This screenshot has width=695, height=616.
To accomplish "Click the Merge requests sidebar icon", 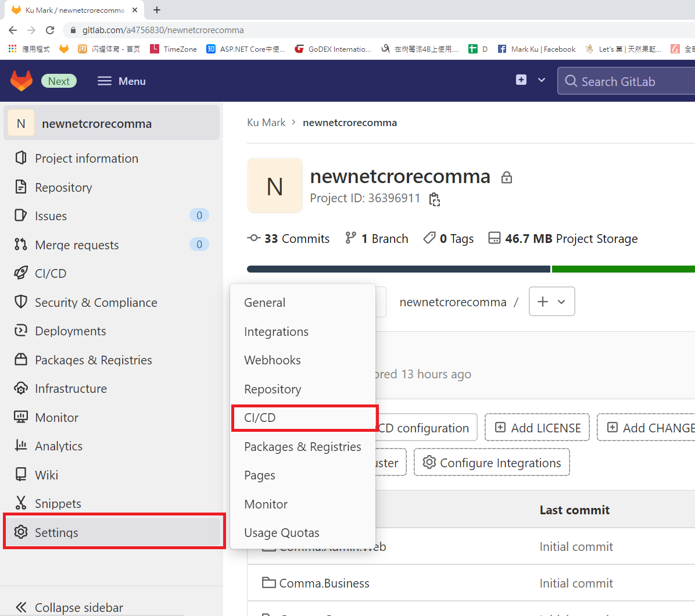I will coord(21,245).
